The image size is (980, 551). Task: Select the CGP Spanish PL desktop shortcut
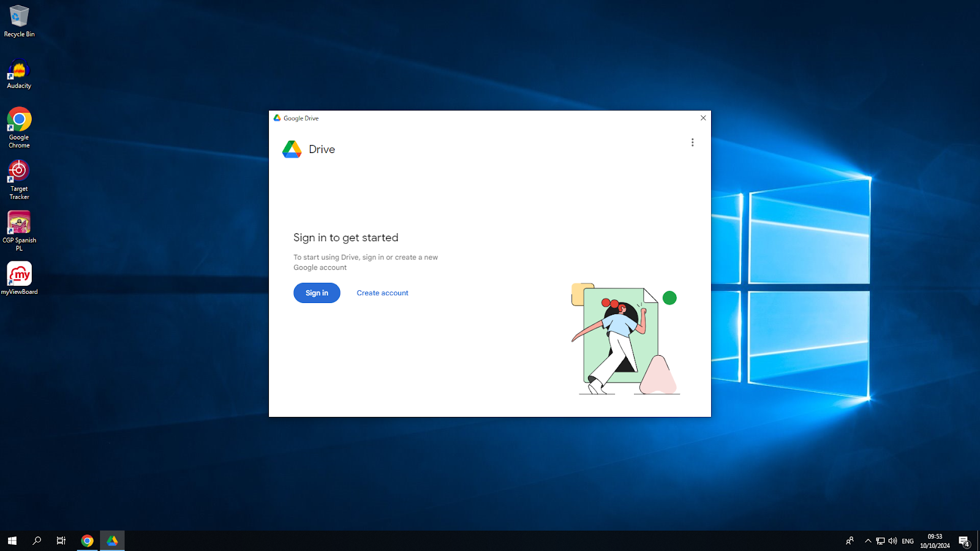[x=19, y=231]
